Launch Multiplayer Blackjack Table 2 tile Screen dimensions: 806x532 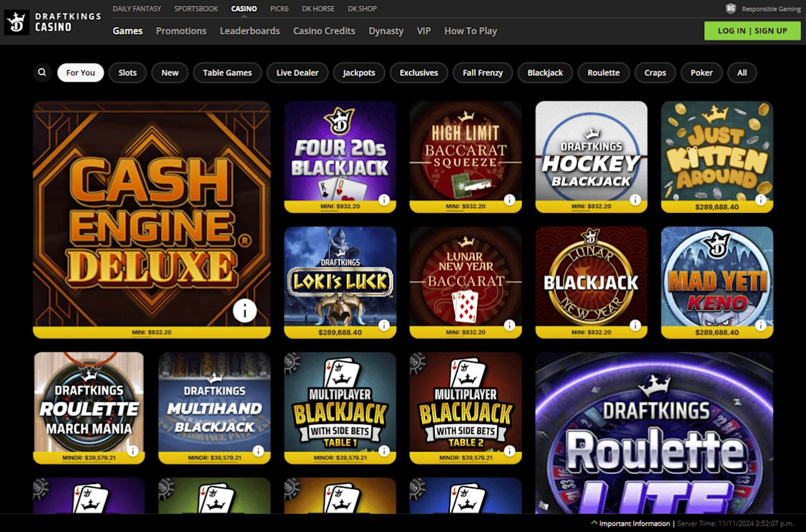[466, 408]
